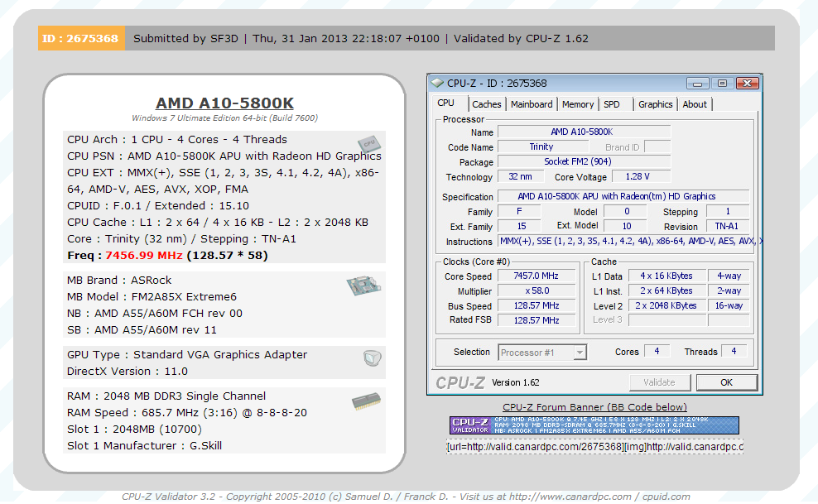The height and width of the screenshot is (504, 818).
Task: Click the Revision value TN-A1
Action: coord(727,226)
